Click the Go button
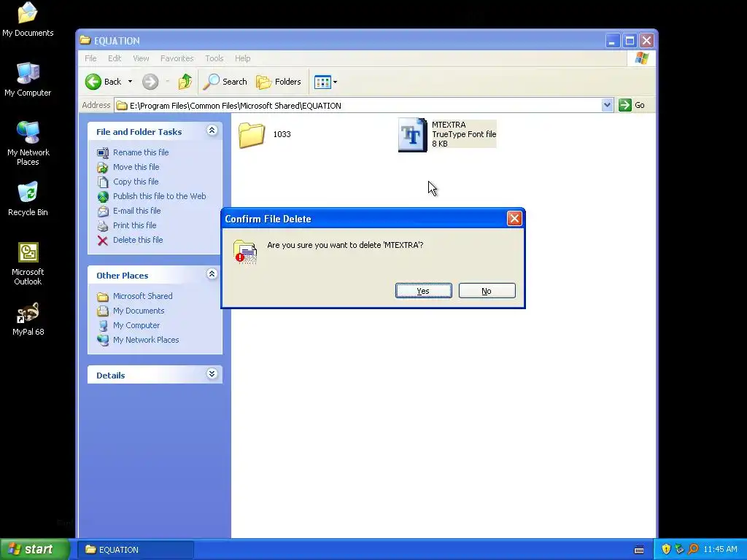 632,105
